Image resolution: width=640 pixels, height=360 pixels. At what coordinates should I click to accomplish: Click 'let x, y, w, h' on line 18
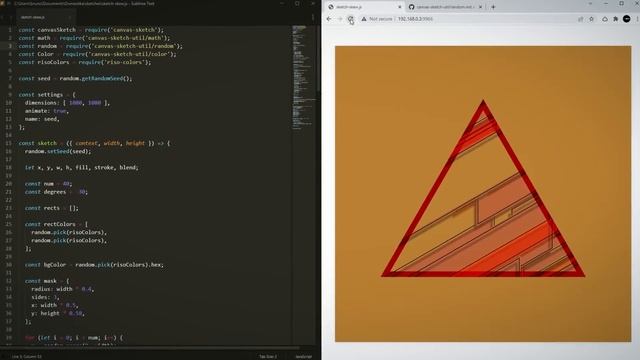[x=49, y=167]
